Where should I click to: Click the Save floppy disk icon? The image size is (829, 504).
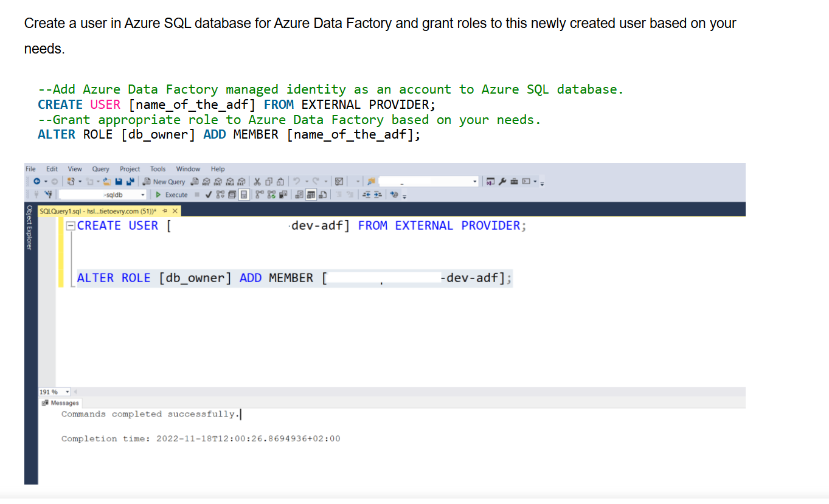pyautogui.click(x=119, y=181)
